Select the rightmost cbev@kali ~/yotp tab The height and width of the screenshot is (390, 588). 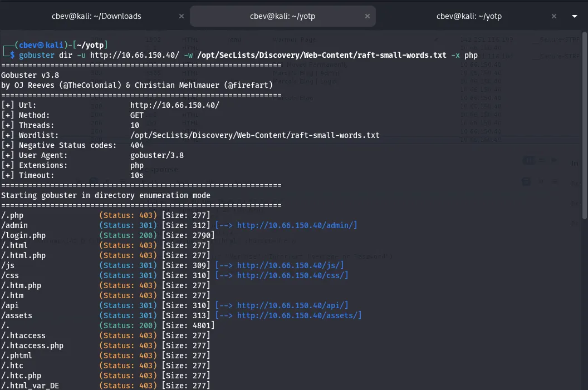(469, 16)
